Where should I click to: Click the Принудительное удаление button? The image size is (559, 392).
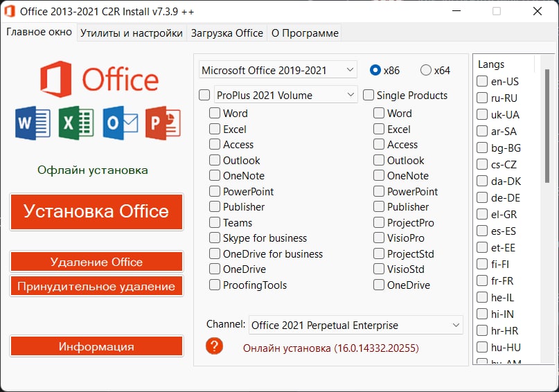(96, 286)
